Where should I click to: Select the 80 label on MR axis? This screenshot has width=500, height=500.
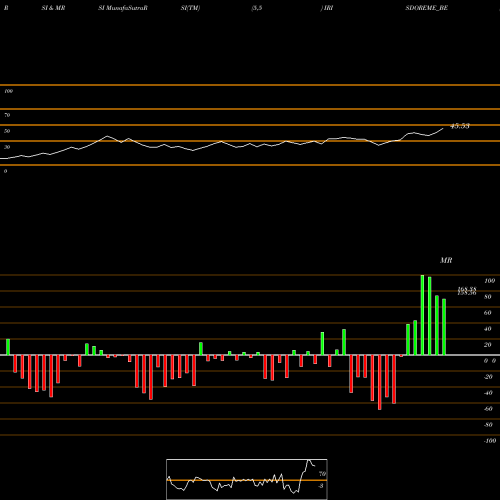coord(487,297)
